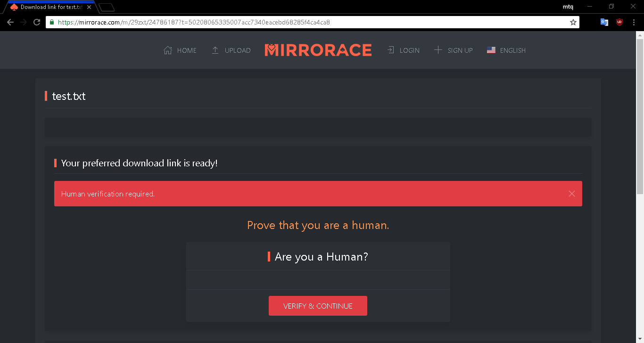Open the Chrome three-dot menu
Screen dimensions: 644x343
[x=634, y=22]
